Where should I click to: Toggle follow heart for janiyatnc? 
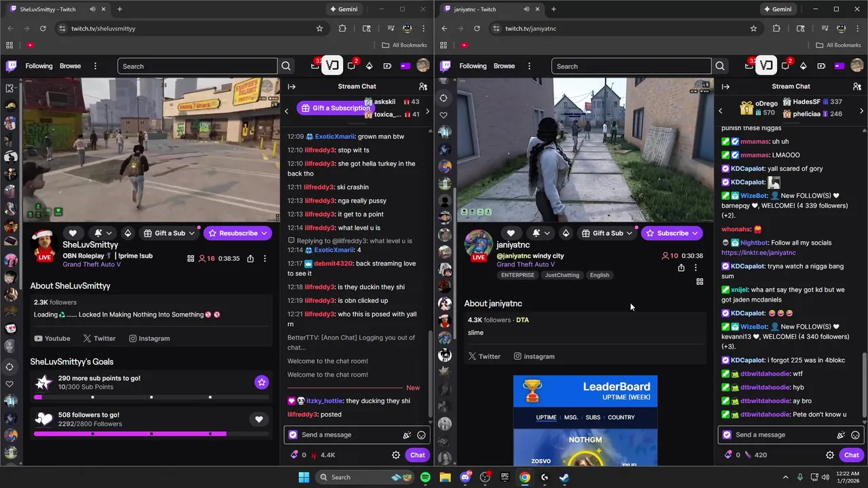[511, 233]
